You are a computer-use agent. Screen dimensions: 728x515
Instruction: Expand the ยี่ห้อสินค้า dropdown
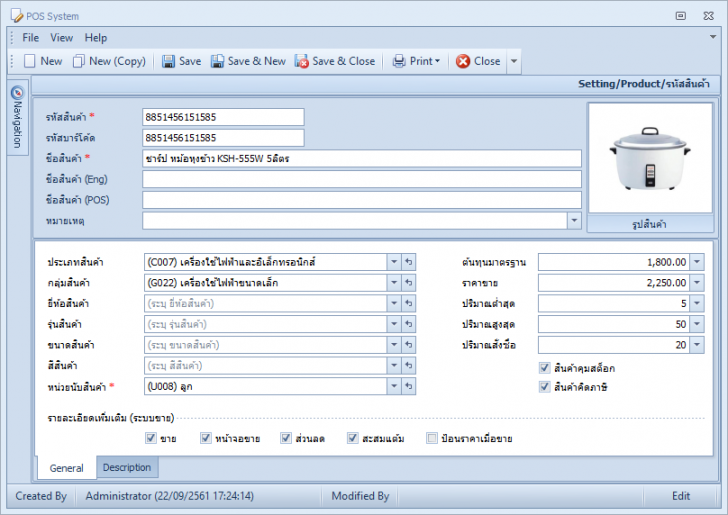pyautogui.click(x=394, y=303)
